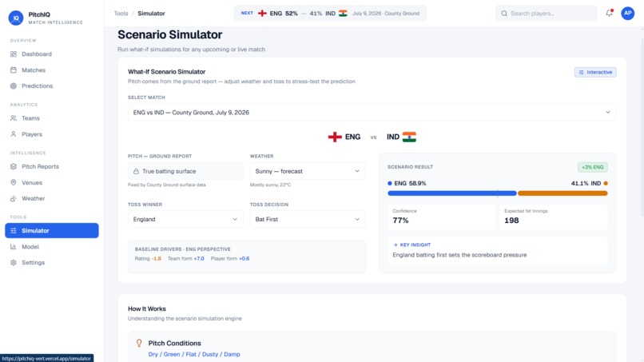Image resolution: width=644 pixels, height=362 pixels.
Task: Open the Model page
Action: [x=52, y=247]
